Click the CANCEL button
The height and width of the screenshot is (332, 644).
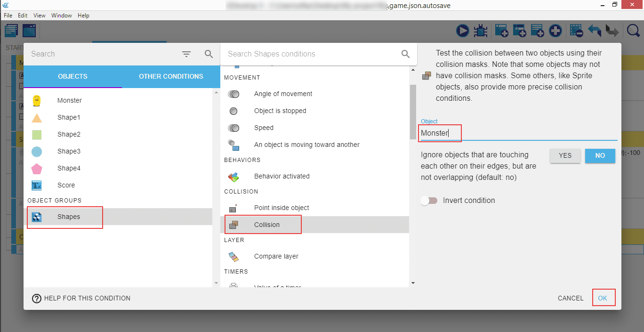571,298
